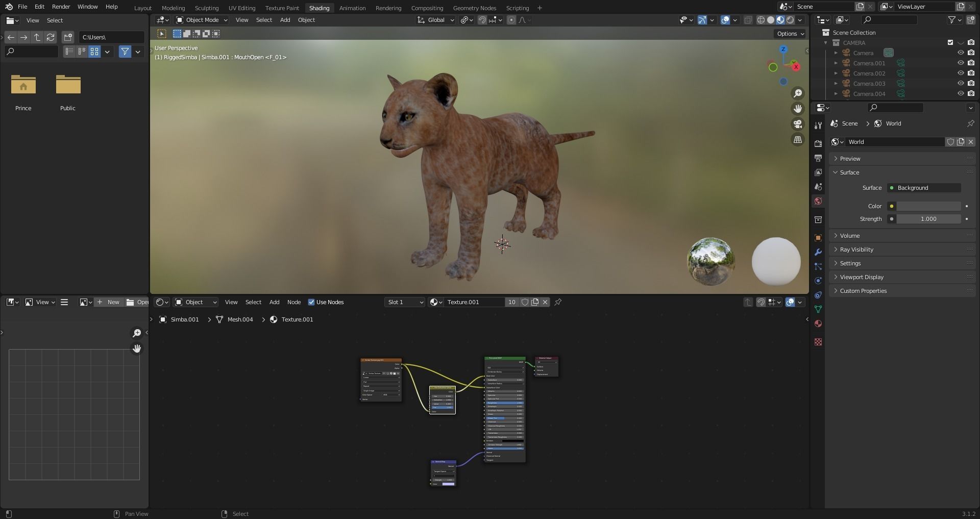Switch to the UV Editing workspace tab

(241, 8)
